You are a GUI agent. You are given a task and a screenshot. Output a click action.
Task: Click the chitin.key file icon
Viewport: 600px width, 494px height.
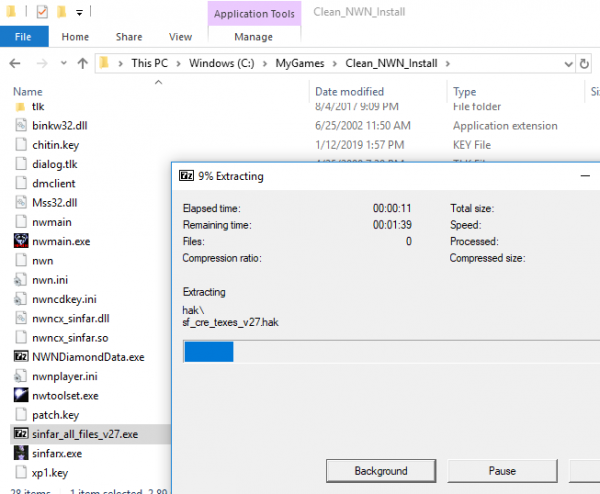tap(21, 145)
